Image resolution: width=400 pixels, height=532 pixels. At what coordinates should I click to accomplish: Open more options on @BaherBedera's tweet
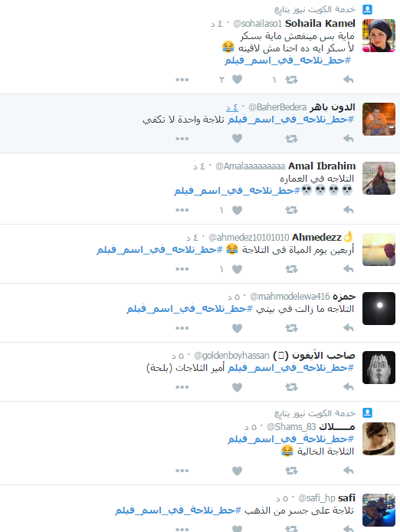pos(182,139)
